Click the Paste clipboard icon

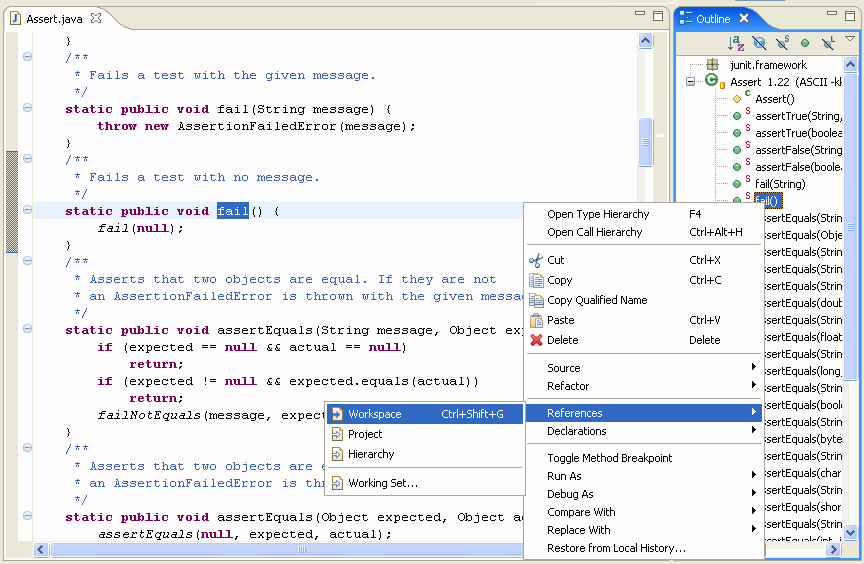(x=536, y=320)
